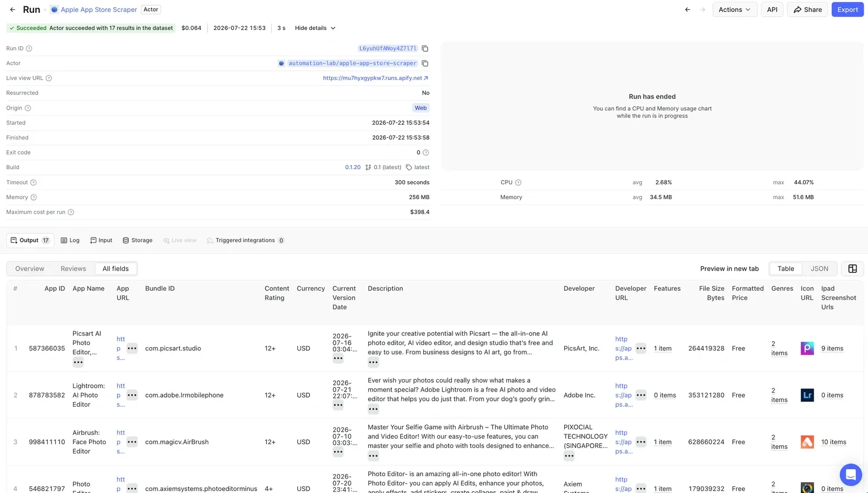
Task: Open the Actions dropdown
Action: pyautogui.click(x=735, y=10)
